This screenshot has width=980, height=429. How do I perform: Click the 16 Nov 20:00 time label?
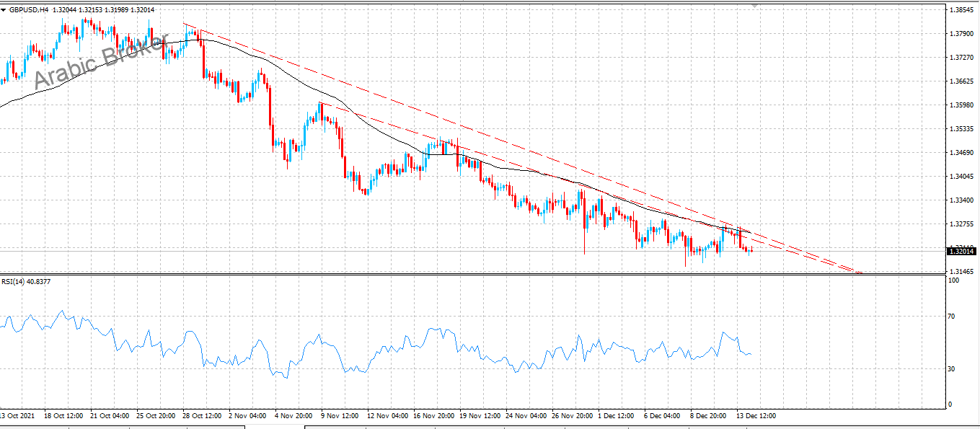[x=435, y=416]
